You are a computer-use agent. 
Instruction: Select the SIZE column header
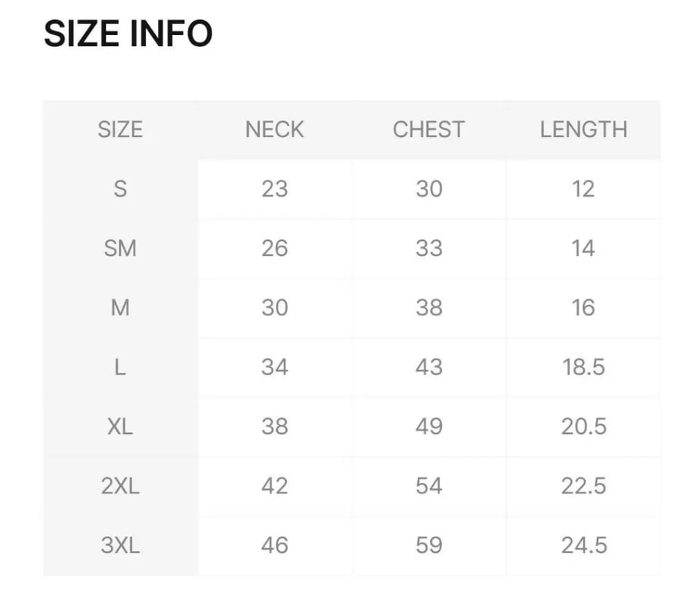tap(120, 130)
